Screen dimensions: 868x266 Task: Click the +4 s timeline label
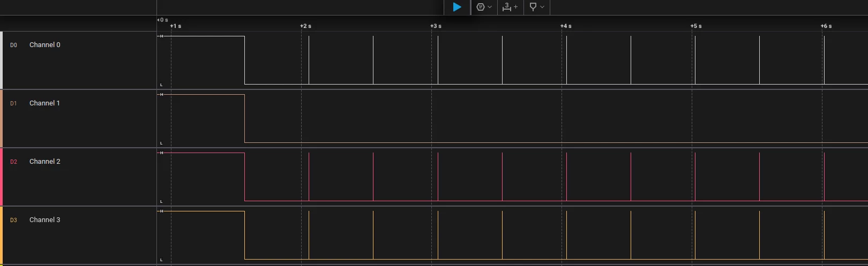pyautogui.click(x=566, y=26)
